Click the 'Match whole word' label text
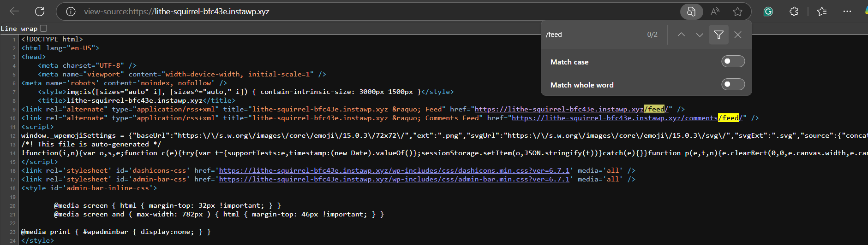The width and height of the screenshot is (868, 245). pos(582,85)
